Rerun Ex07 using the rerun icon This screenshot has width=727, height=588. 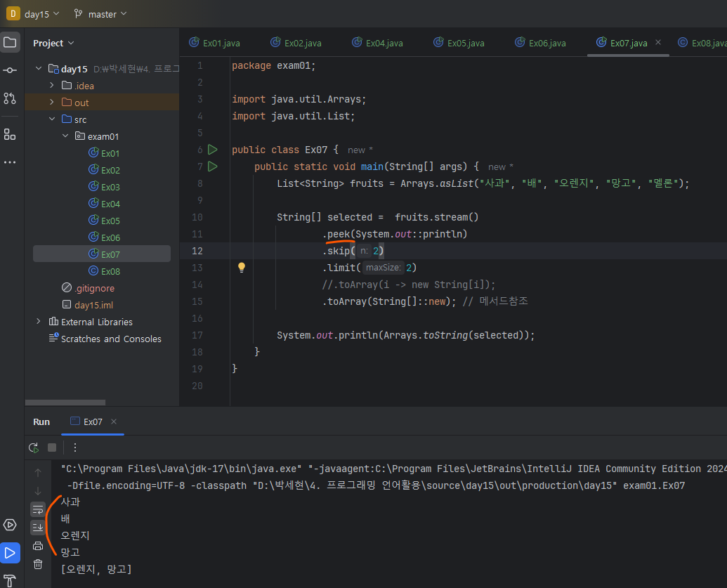tap(34, 447)
